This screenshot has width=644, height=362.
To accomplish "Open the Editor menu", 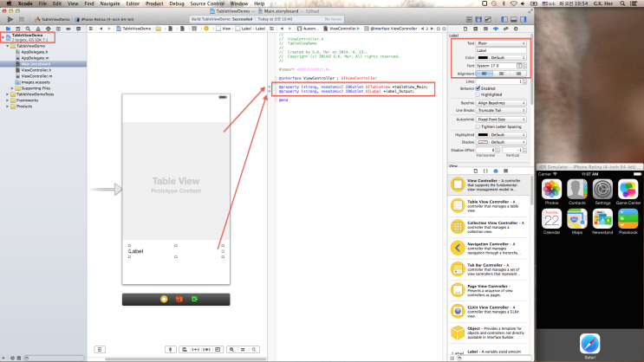I will [x=133, y=3].
